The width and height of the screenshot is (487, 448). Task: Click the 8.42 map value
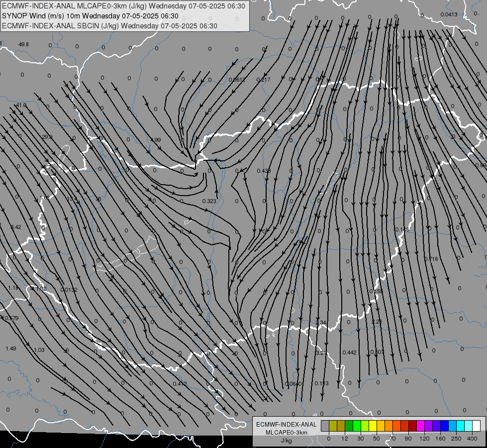[16, 227]
